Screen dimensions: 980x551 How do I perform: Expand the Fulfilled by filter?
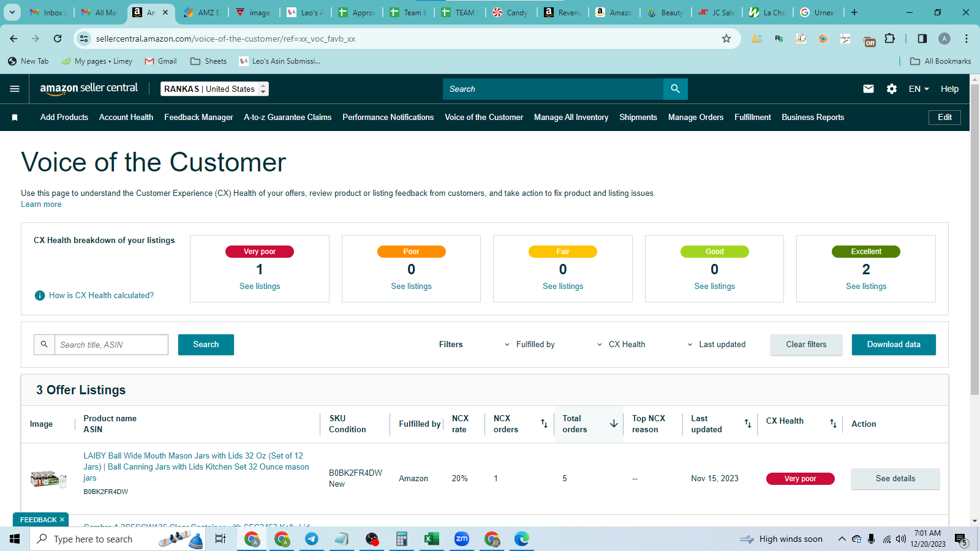530,345
